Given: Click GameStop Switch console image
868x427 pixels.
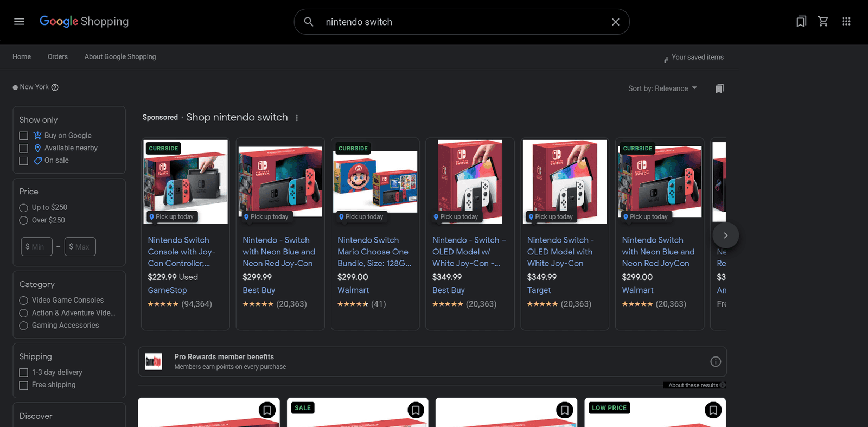Looking at the screenshot, I should click(186, 182).
